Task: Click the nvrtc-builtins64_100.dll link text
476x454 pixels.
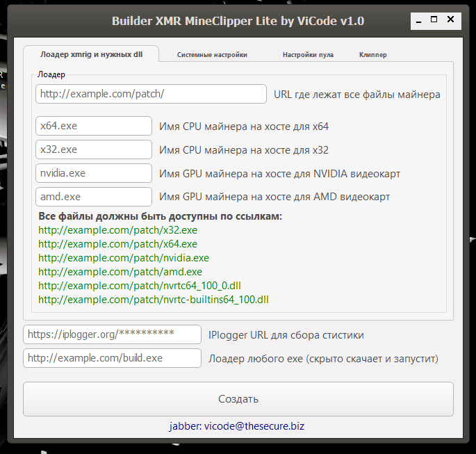Action: point(154,300)
